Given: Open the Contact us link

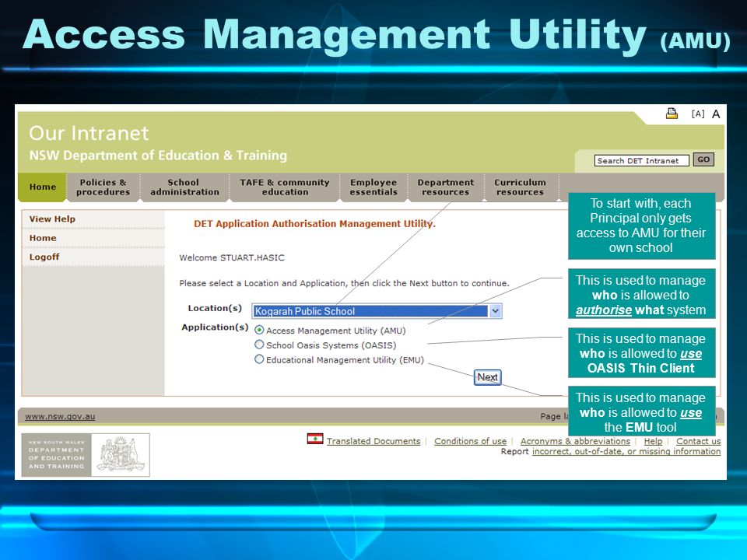Looking at the screenshot, I should coord(699,441).
